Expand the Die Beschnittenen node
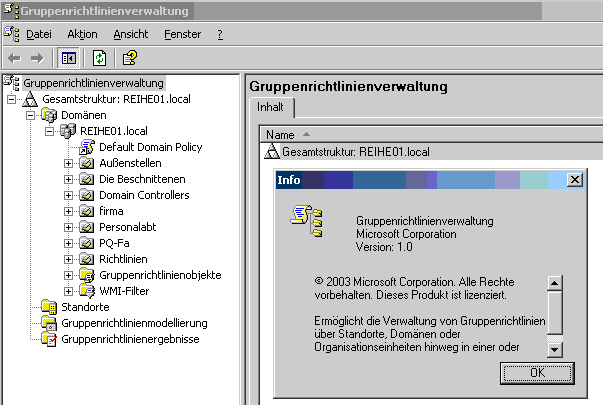 (68, 180)
